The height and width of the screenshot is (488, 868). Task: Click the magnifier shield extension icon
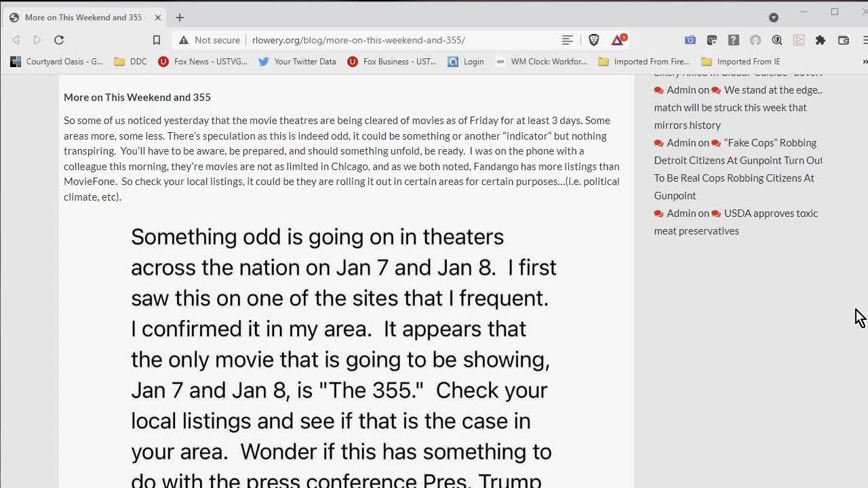tap(777, 40)
